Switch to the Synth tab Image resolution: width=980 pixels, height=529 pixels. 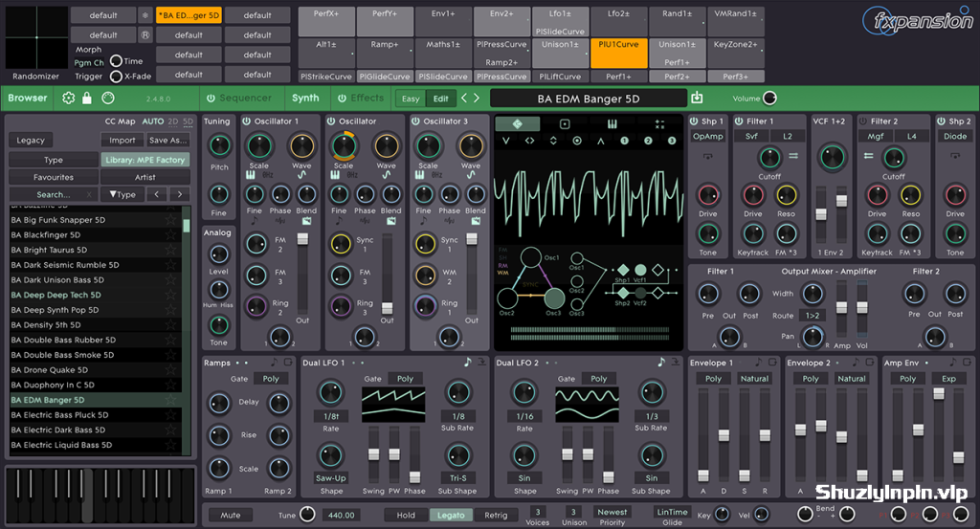pyautogui.click(x=305, y=99)
